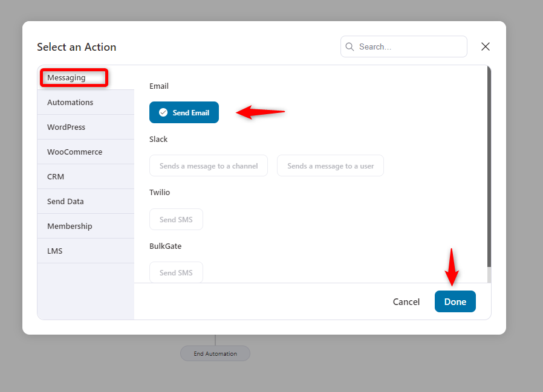
Task: Select the CRM category
Action: click(x=86, y=176)
